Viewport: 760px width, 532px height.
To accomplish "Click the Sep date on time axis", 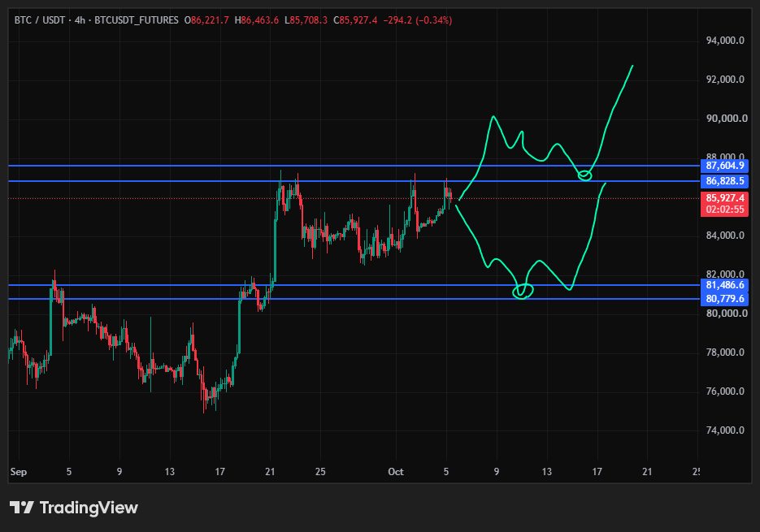I will 19,471.
